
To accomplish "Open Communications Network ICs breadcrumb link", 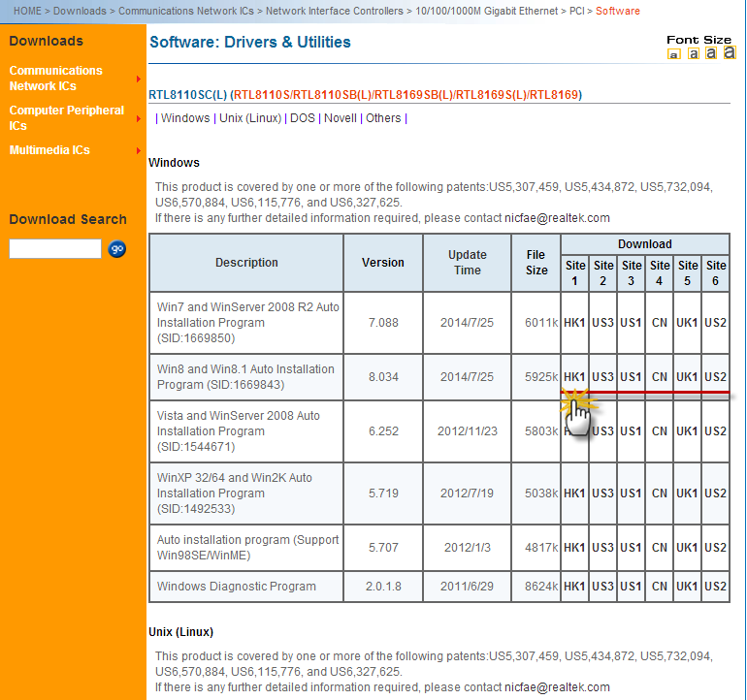I will pyautogui.click(x=186, y=11).
